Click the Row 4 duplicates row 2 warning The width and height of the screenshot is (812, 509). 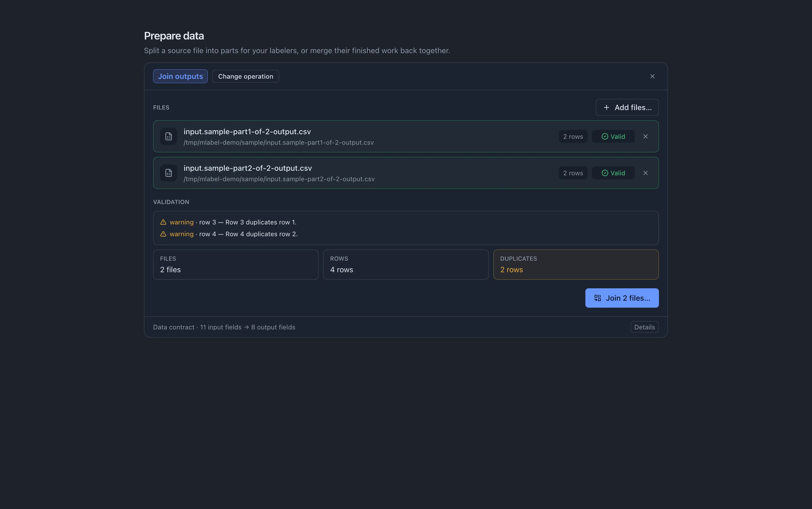pos(229,234)
